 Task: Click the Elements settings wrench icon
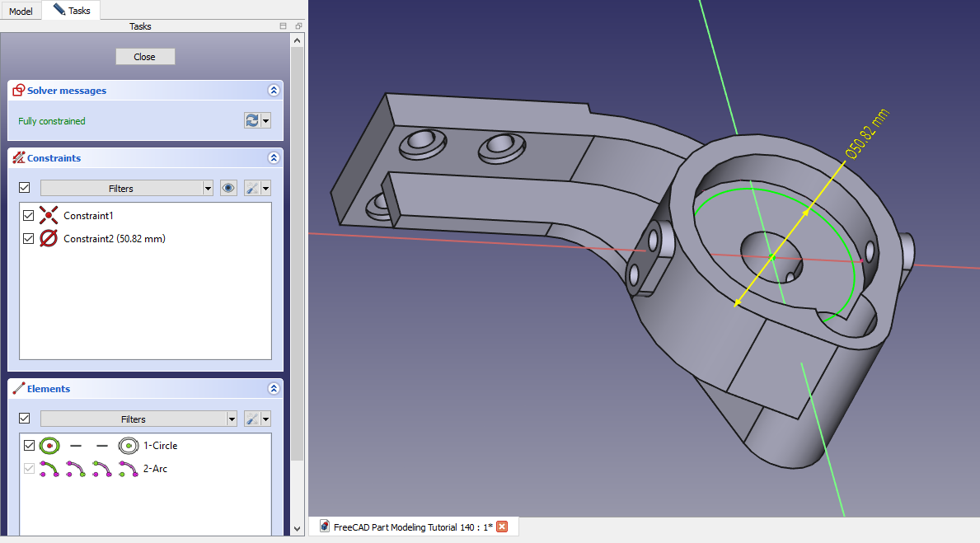[253, 419]
